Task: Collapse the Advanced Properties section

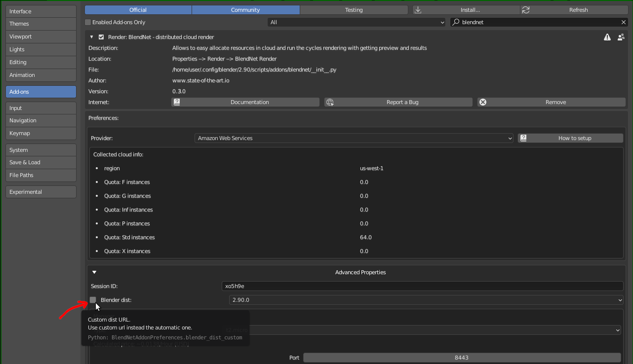Action: [x=94, y=272]
